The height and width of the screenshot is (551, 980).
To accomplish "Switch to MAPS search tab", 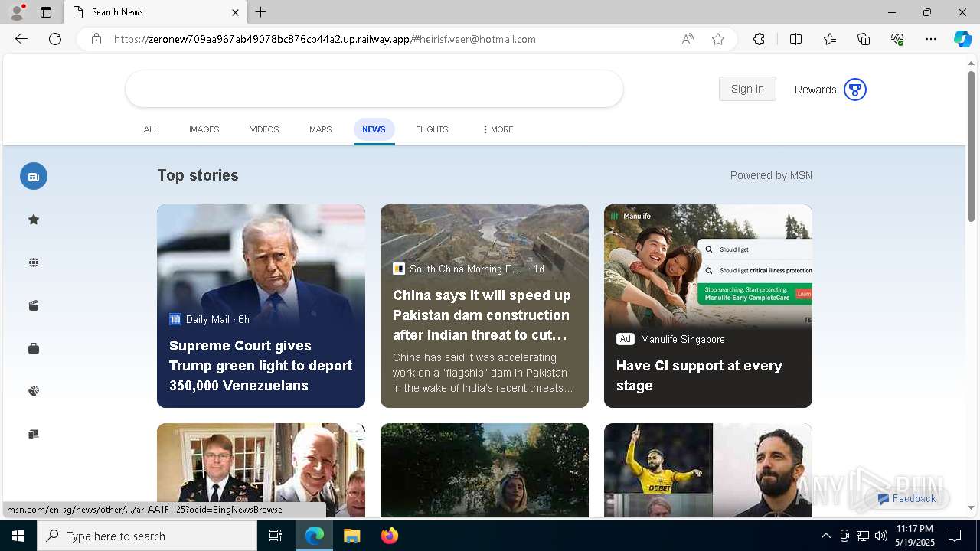I will click(x=321, y=129).
